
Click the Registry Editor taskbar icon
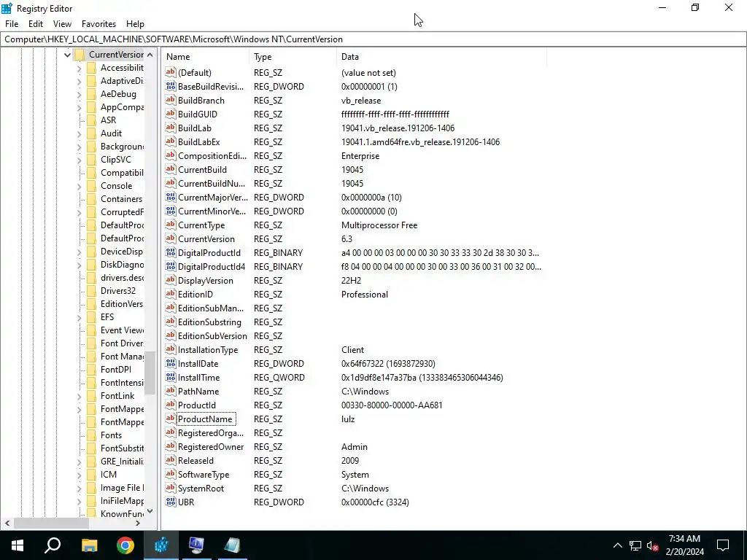[x=161, y=545]
